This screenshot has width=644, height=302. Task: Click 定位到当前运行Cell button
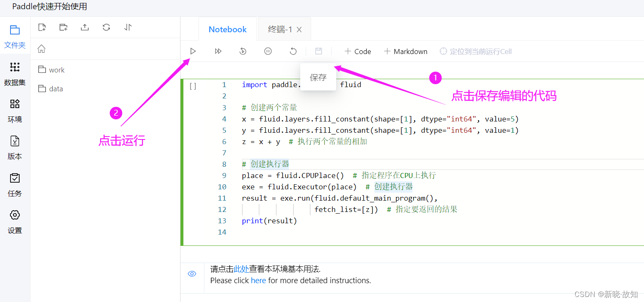tap(476, 52)
